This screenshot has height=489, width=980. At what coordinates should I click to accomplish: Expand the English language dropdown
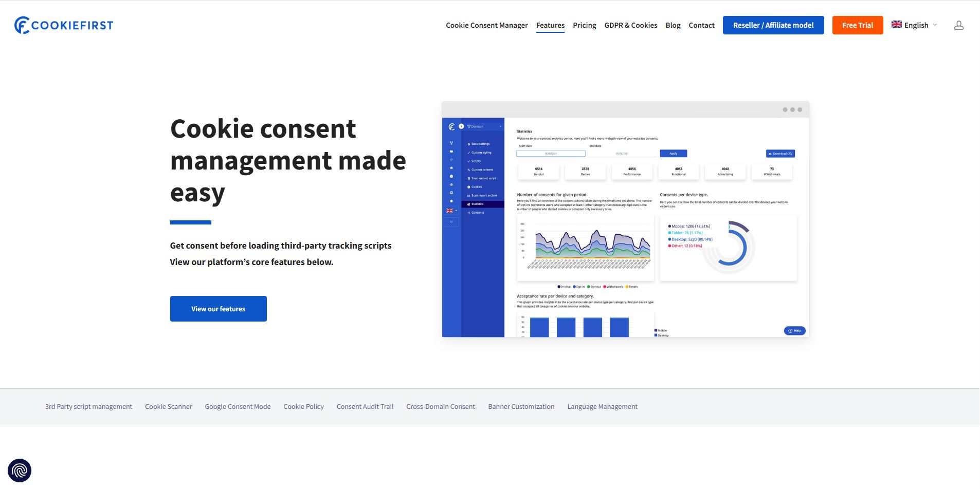[914, 25]
